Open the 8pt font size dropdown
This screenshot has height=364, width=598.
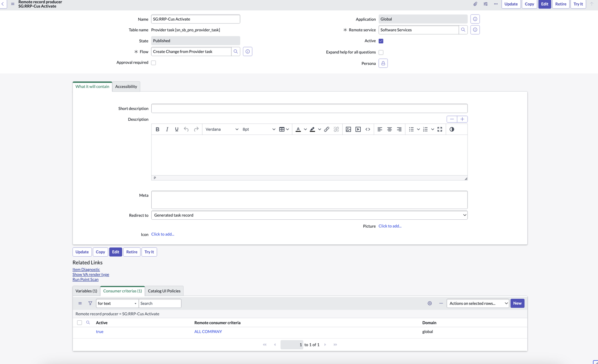coord(258,129)
